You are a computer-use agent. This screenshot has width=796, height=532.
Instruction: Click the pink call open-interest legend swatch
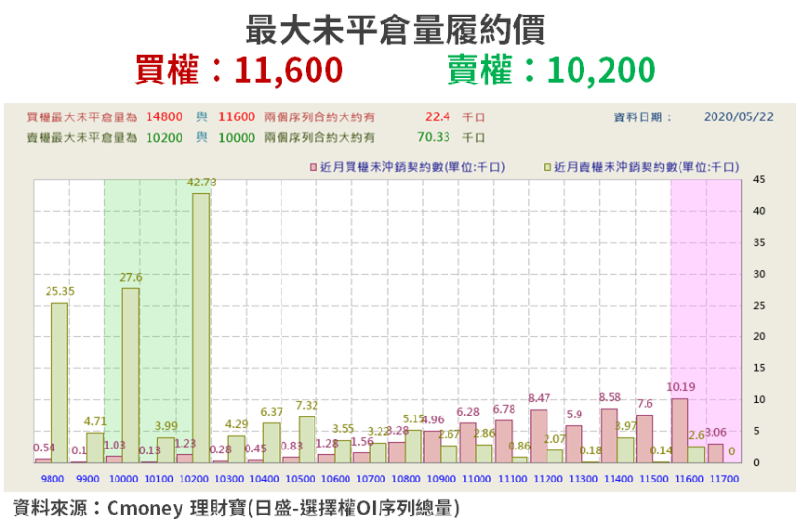(x=314, y=167)
